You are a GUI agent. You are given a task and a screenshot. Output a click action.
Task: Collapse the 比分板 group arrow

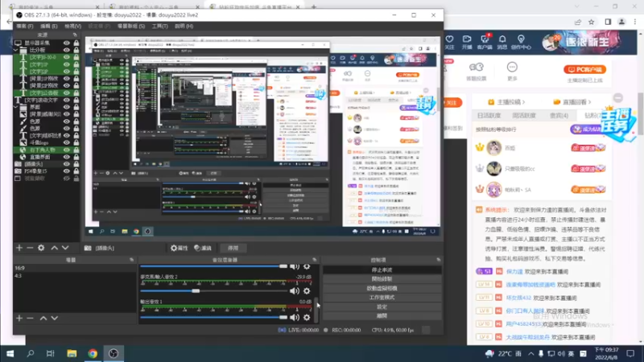coord(16,50)
